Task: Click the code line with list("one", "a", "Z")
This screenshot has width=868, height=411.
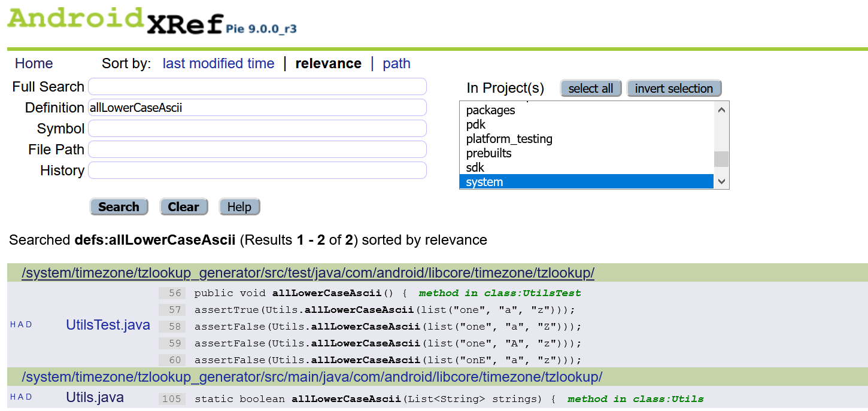Action: click(x=388, y=327)
